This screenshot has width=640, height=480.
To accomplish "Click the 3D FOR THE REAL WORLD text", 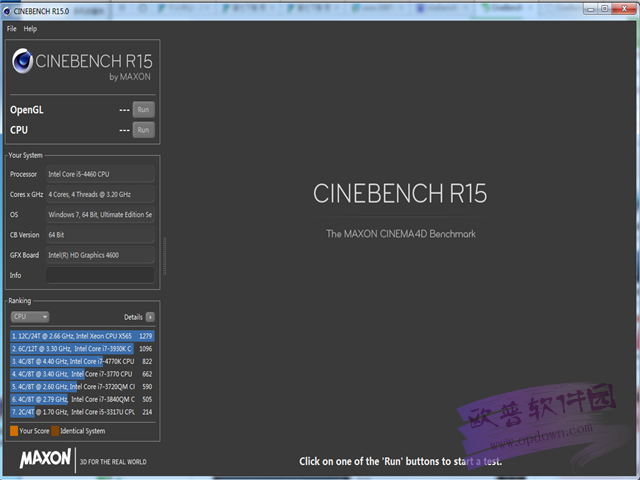I will pyautogui.click(x=113, y=462).
